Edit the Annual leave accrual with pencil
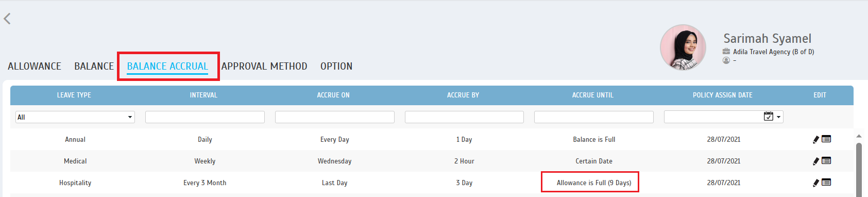The height and width of the screenshot is (197, 868). click(816, 139)
